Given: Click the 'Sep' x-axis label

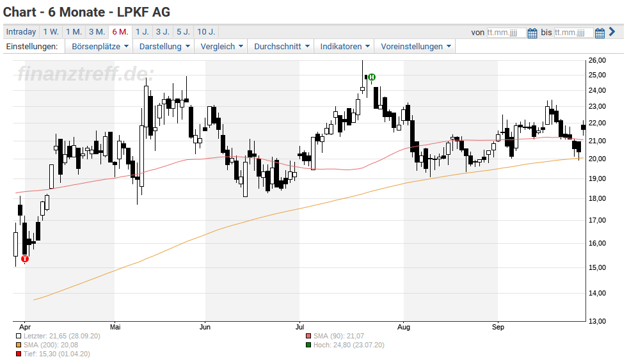Looking at the screenshot, I should coord(498,327).
